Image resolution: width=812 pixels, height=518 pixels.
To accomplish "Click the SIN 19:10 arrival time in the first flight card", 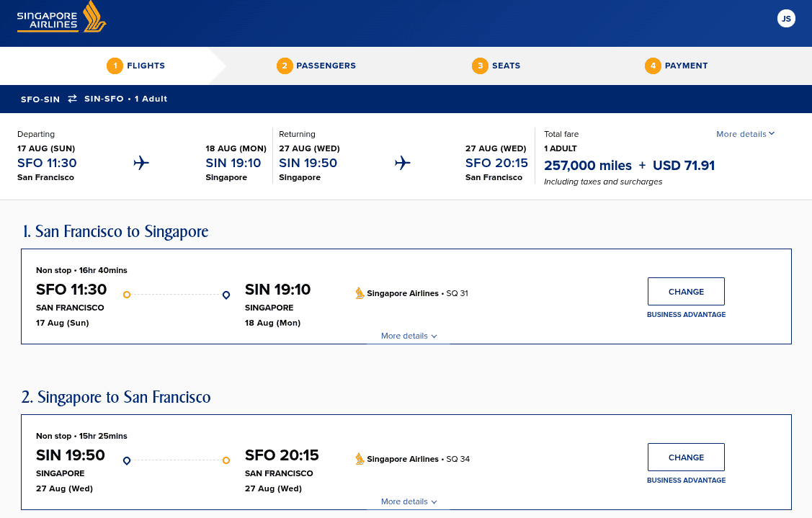I will [277, 289].
